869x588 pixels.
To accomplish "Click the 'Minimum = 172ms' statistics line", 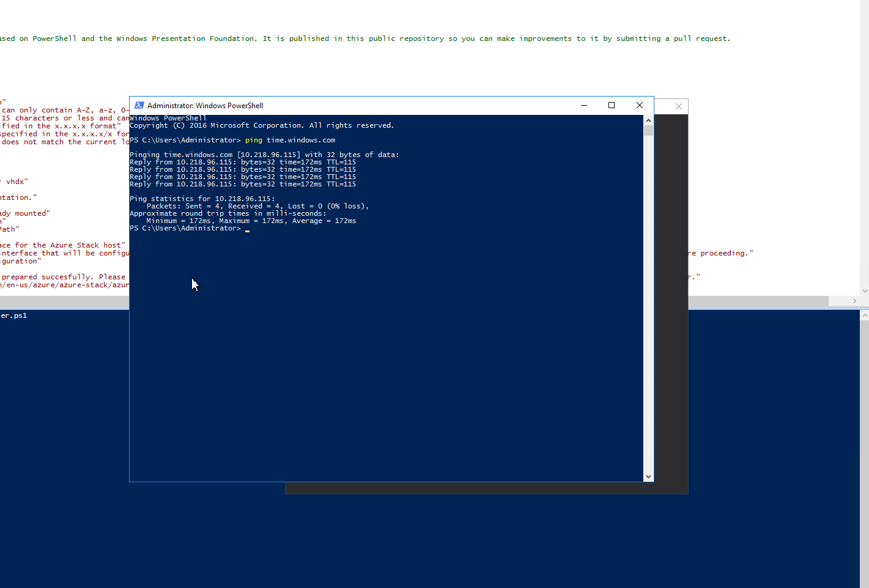I will click(x=251, y=221).
